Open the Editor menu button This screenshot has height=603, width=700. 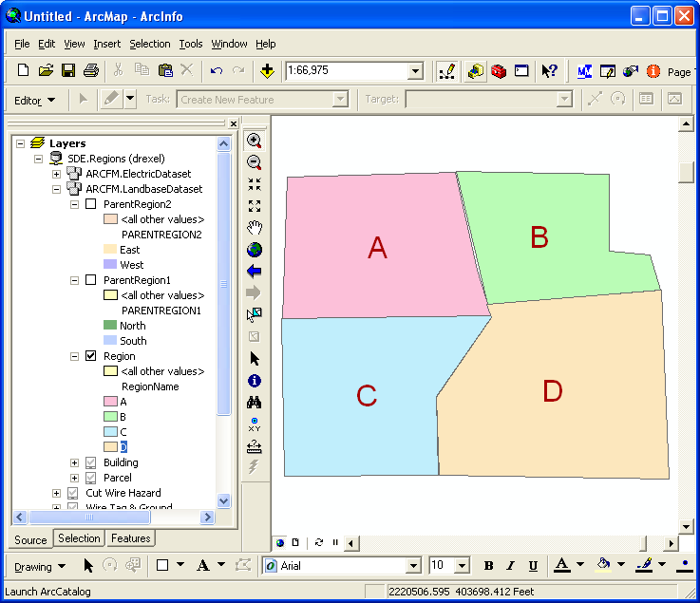[35, 100]
